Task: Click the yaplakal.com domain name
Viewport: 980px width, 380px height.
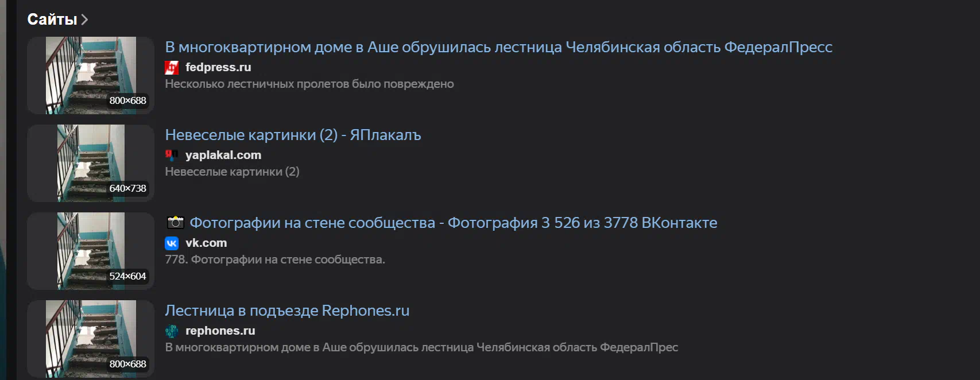Action: [223, 155]
